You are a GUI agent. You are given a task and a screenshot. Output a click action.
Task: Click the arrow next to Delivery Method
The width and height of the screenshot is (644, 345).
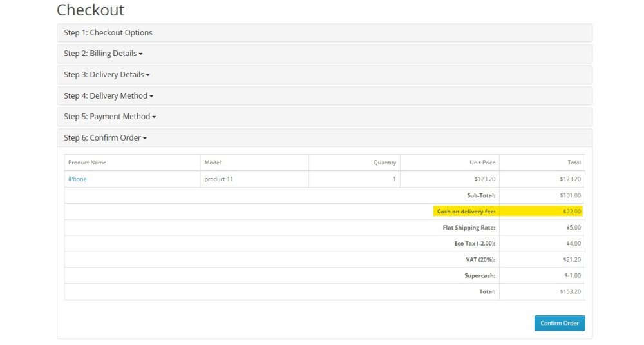coord(151,97)
